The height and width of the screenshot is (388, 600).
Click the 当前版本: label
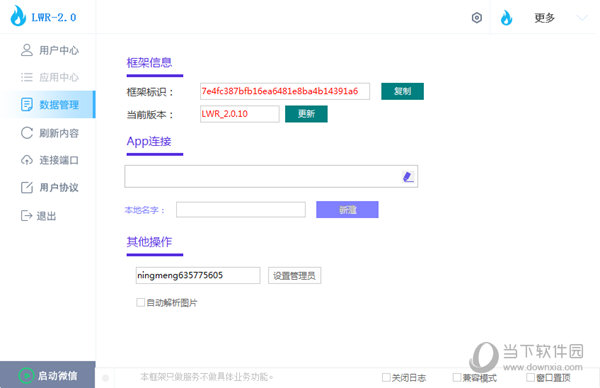click(x=150, y=114)
